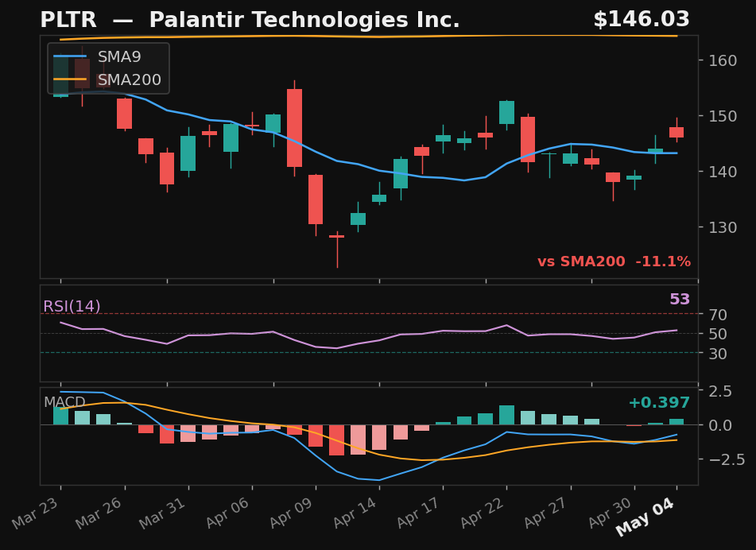Click the RSI 70 axis label
This screenshot has height=550, width=756.
[x=717, y=316]
